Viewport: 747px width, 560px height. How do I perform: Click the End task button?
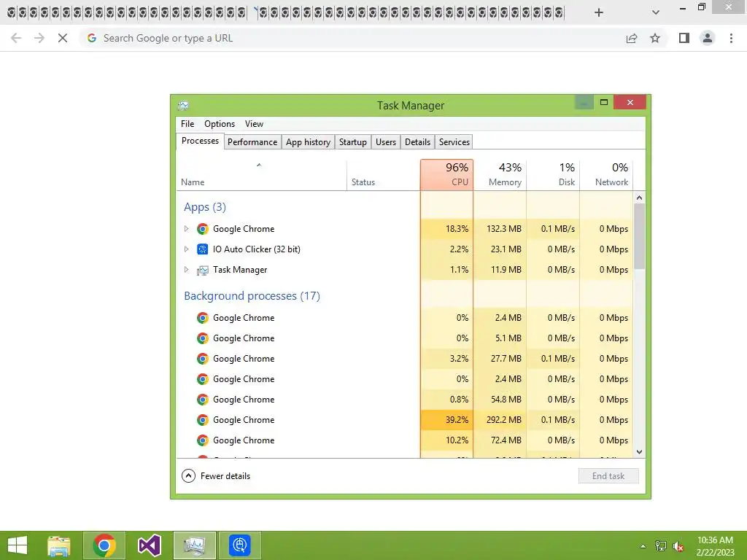(x=608, y=475)
